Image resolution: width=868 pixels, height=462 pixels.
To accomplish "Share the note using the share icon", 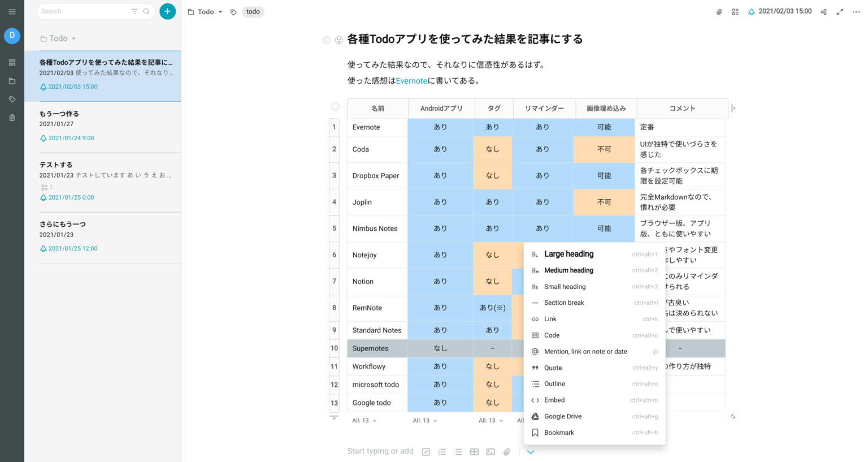I will point(824,11).
